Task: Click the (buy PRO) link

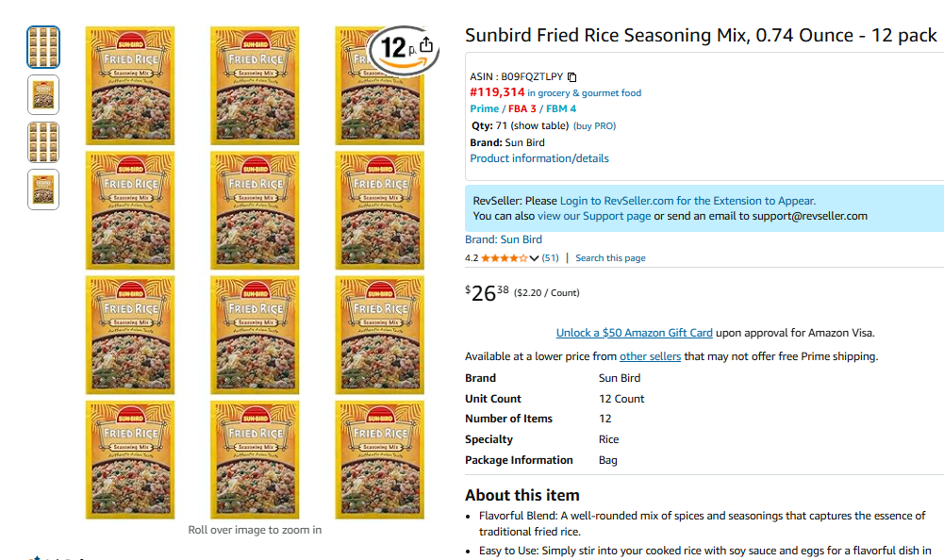Action: pyautogui.click(x=594, y=125)
